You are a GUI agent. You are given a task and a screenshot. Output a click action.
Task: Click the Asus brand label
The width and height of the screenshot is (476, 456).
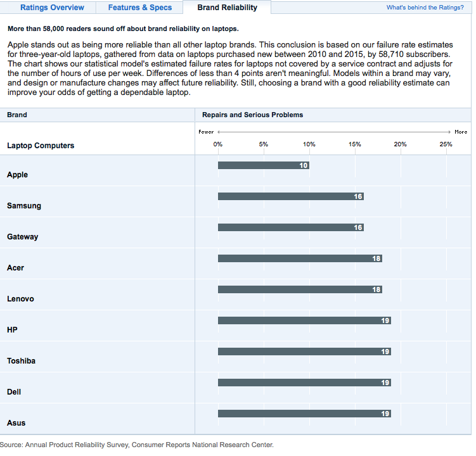point(16,423)
